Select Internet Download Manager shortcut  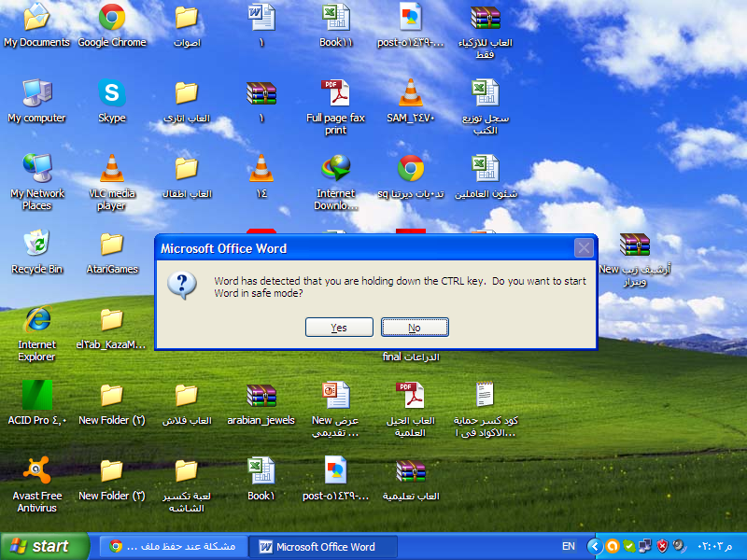point(336,182)
